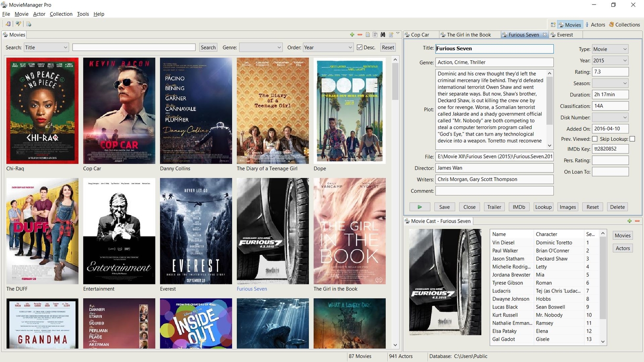Click the tools/wrench icon in the main toolbar

[x=18, y=24]
